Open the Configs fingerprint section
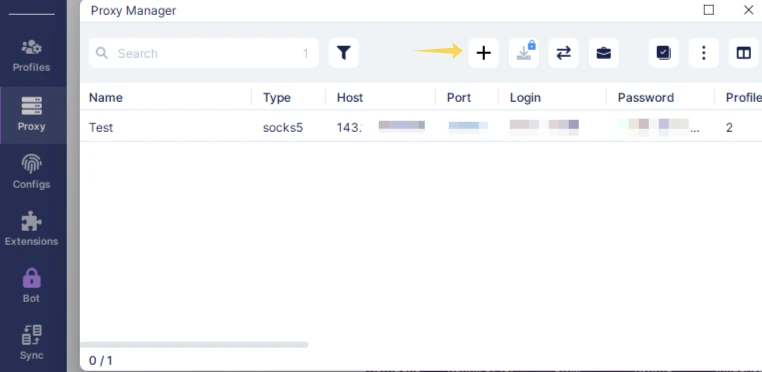 pyautogui.click(x=32, y=172)
